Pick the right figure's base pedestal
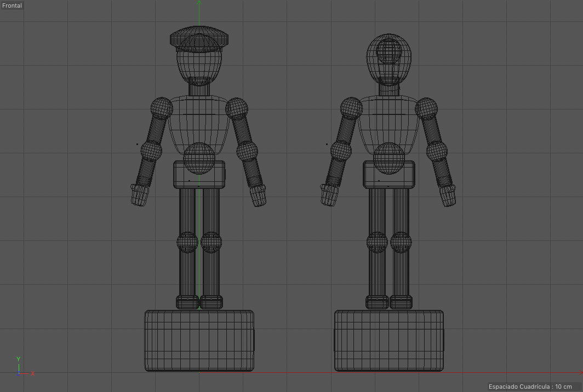 click(388, 340)
